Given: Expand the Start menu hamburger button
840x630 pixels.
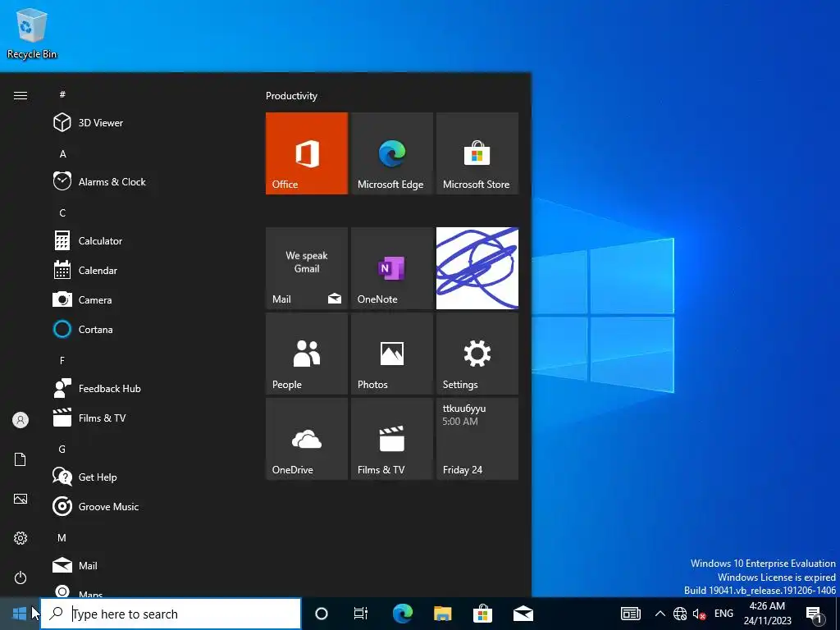Looking at the screenshot, I should (x=21, y=95).
